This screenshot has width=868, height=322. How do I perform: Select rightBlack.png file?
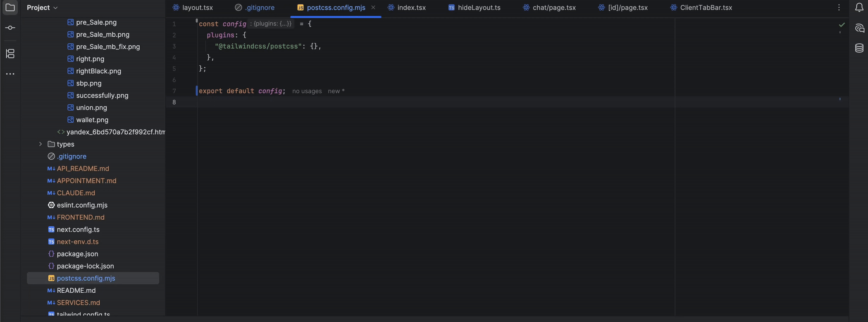point(98,71)
